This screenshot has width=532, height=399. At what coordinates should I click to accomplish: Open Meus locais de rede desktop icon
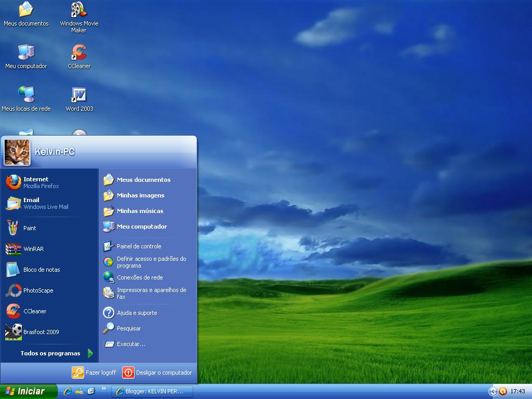click(26, 99)
